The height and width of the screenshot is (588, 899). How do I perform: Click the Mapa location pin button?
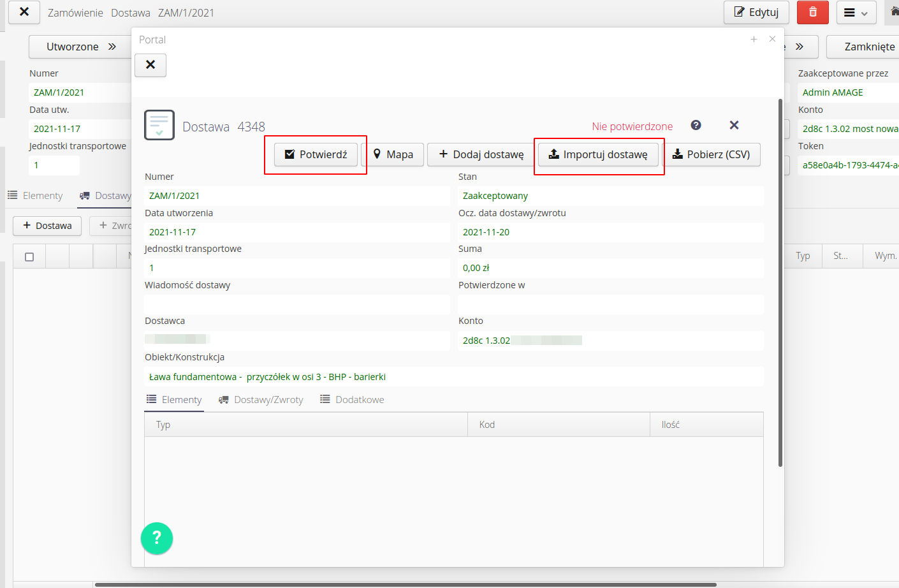point(393,154)
